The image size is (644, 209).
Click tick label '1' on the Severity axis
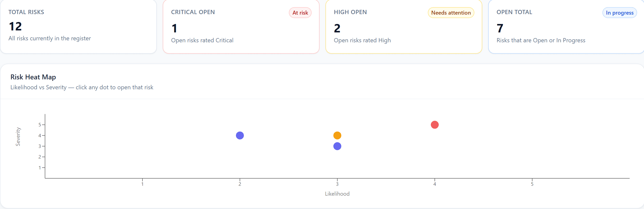pos(40,168)
